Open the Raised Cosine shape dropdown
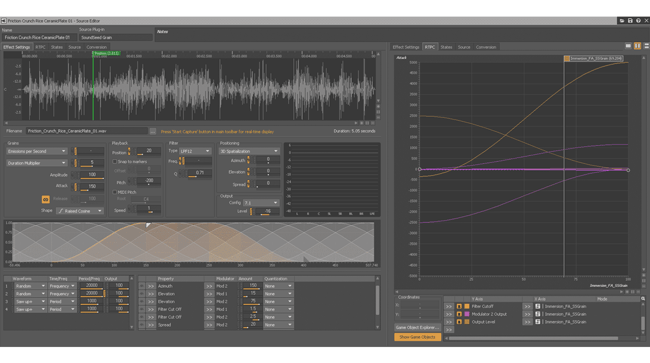Image resolution: width=650 pixels, height=363 pixels. point(80,211)
